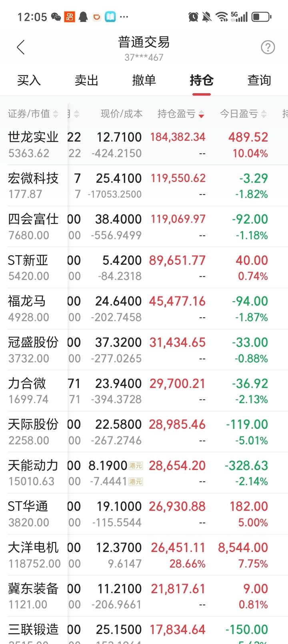Open the 世龙实业 holding row
Screen dimensions: 288x644
tap(33, 144)
